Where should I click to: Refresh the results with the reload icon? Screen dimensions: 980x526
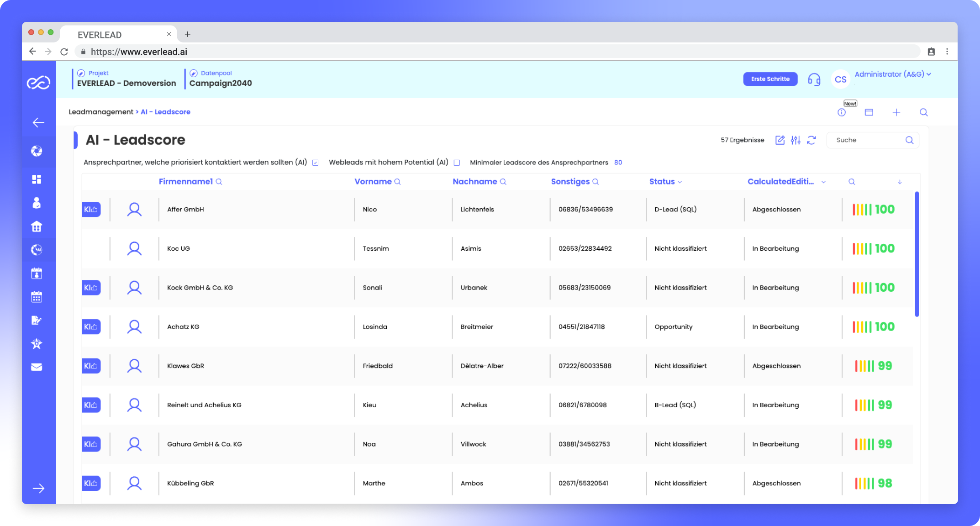coord(812,140)
